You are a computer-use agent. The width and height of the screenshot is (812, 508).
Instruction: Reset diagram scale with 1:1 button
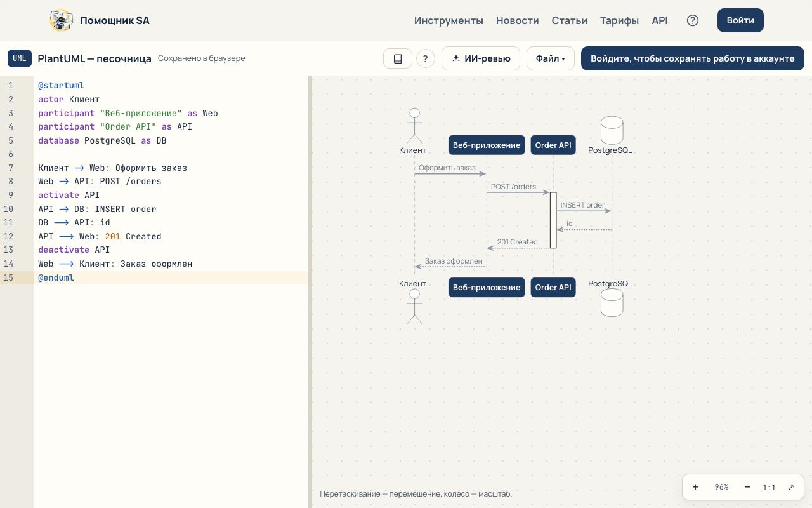click(x=769, y=487)
